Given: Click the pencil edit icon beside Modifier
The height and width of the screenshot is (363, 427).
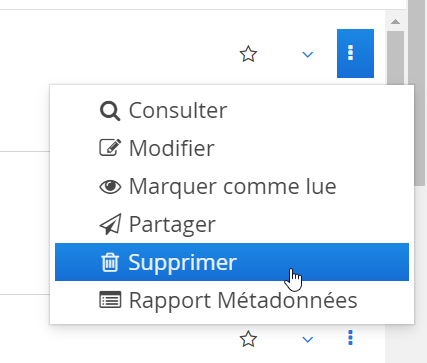Looking at the screenshot, I should pos(110,148).
